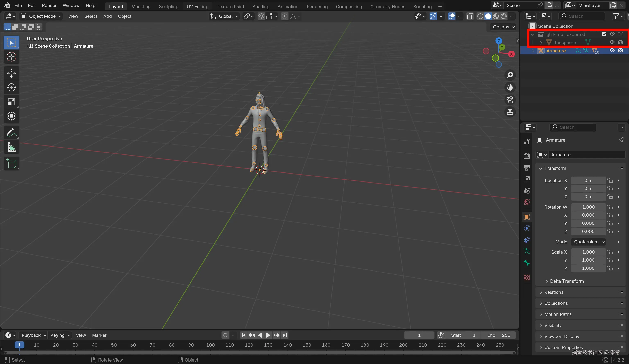
Task: Toggle X-Ray display in viewport header
Action: 470,16
